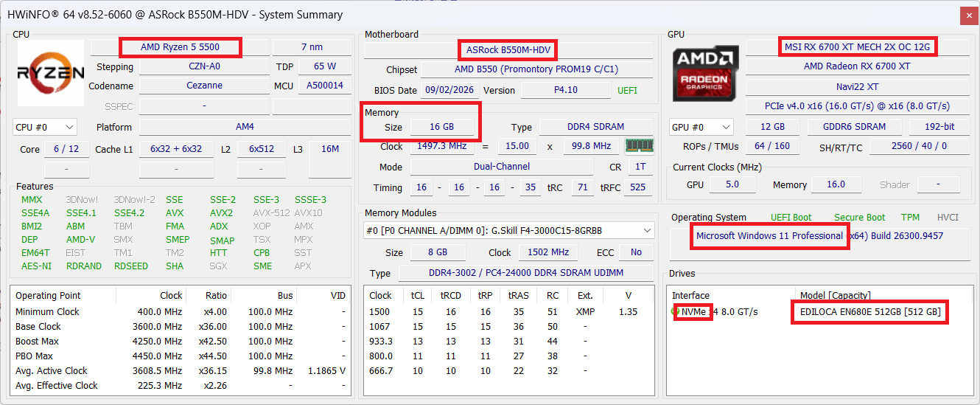
Task: Click the AVX2 feature label
Action: [221, 213]
